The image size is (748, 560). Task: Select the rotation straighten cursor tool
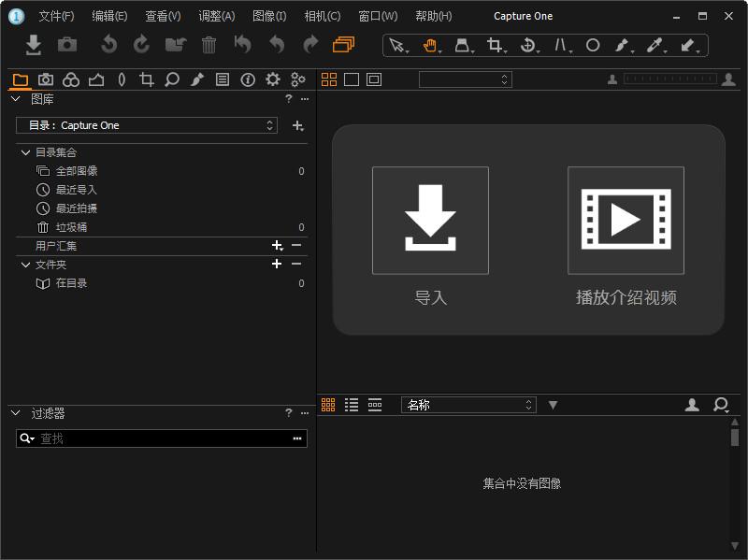coord(528,45)
